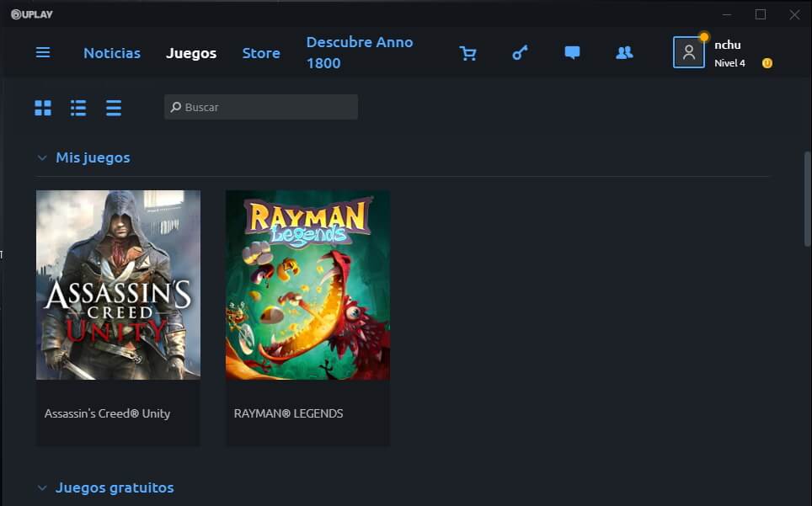The width and height of the screenshot is (812, 506).
Task: Click the Uplay logo
Action: click(32, 14)
